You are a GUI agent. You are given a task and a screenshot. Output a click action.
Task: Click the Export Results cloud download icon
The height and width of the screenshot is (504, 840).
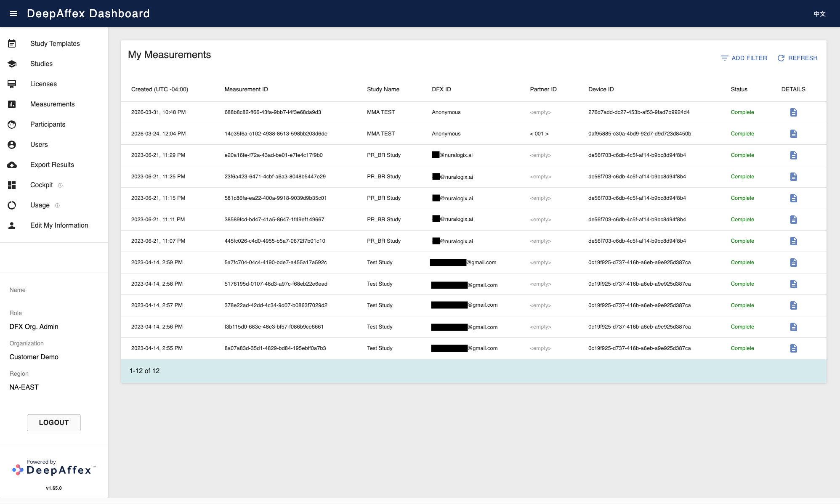12,164
